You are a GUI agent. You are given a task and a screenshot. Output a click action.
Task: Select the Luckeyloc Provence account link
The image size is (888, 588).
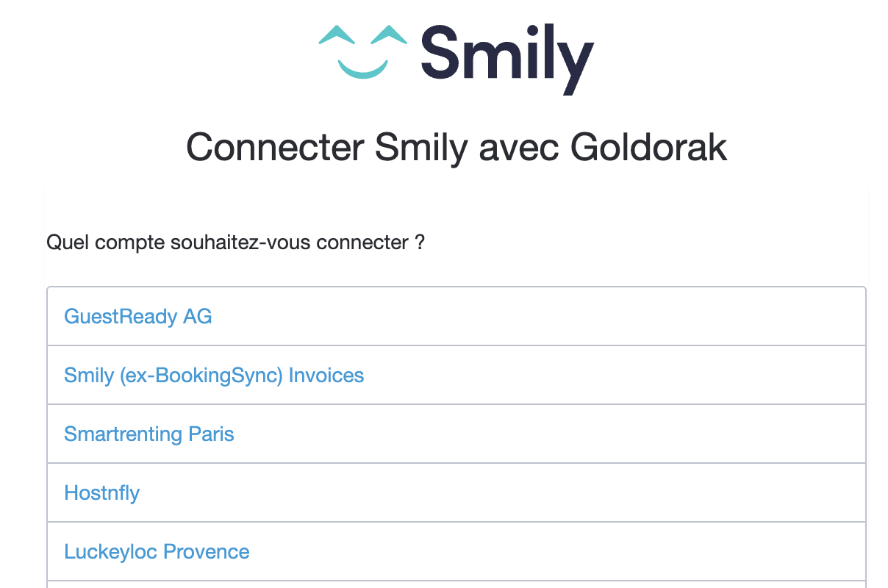(157, 551)
